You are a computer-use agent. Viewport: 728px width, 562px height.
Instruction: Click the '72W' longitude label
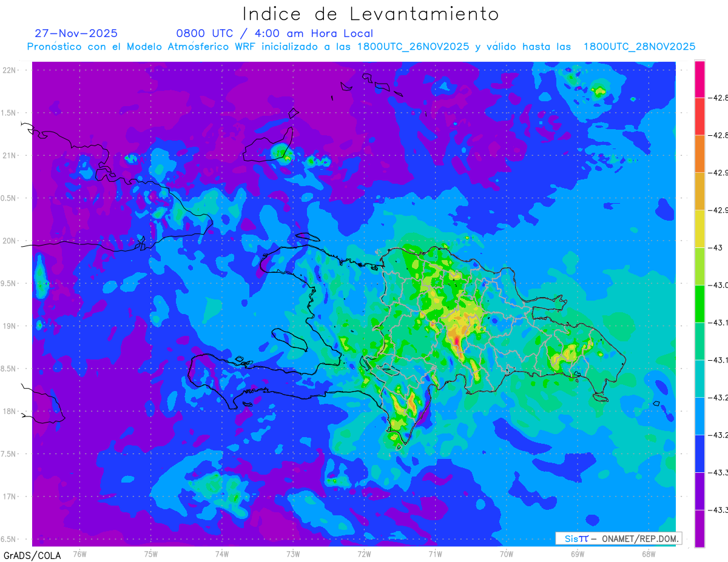(x=364, y=554)
